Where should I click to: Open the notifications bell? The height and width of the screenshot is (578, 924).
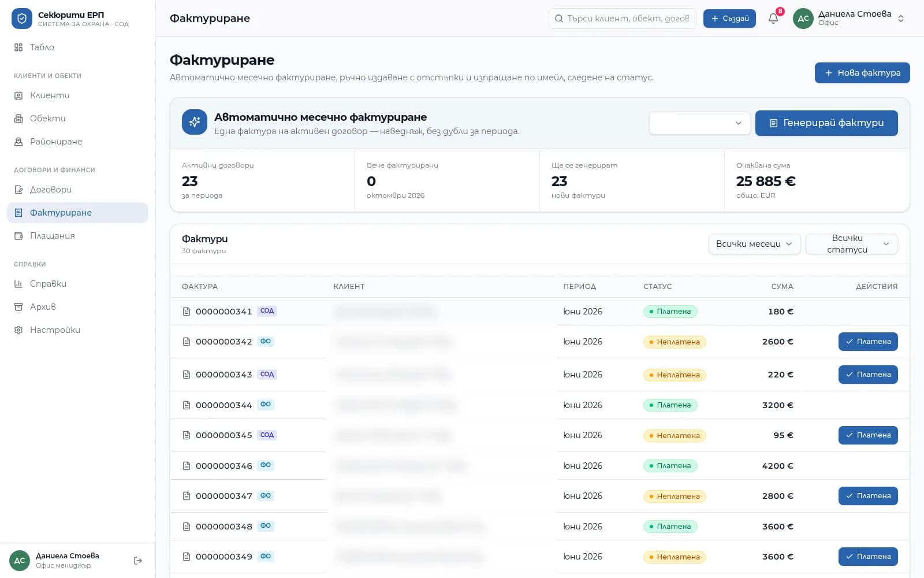coord(773,18)
